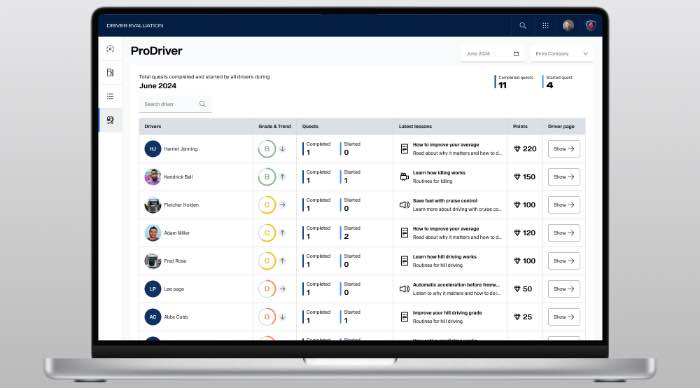This screenshot has width=700, height=388.
Task: Click upward trend arrow in 150-point row
Action: 283,177
